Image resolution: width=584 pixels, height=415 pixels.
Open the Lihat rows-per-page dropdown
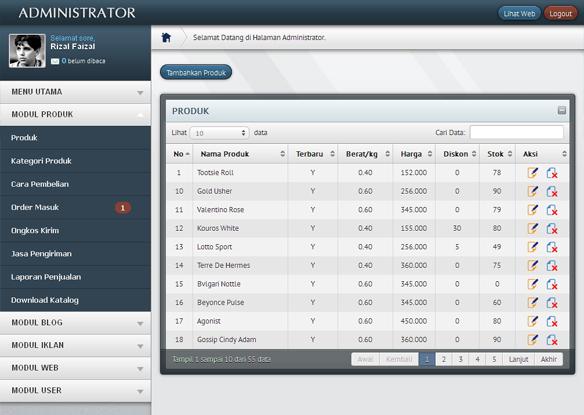(x=219, y=133)
